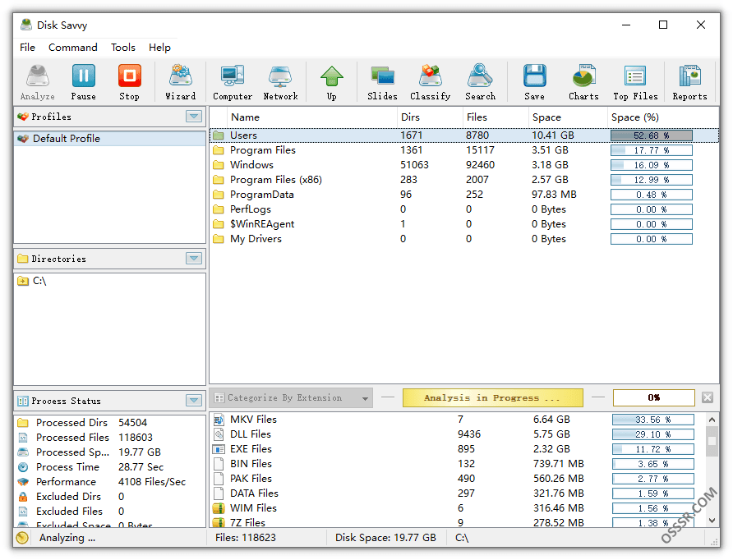Click the Excluded Dirs lock icon
The width and height of the screenshot is (733, 560).
pos(23,497)
